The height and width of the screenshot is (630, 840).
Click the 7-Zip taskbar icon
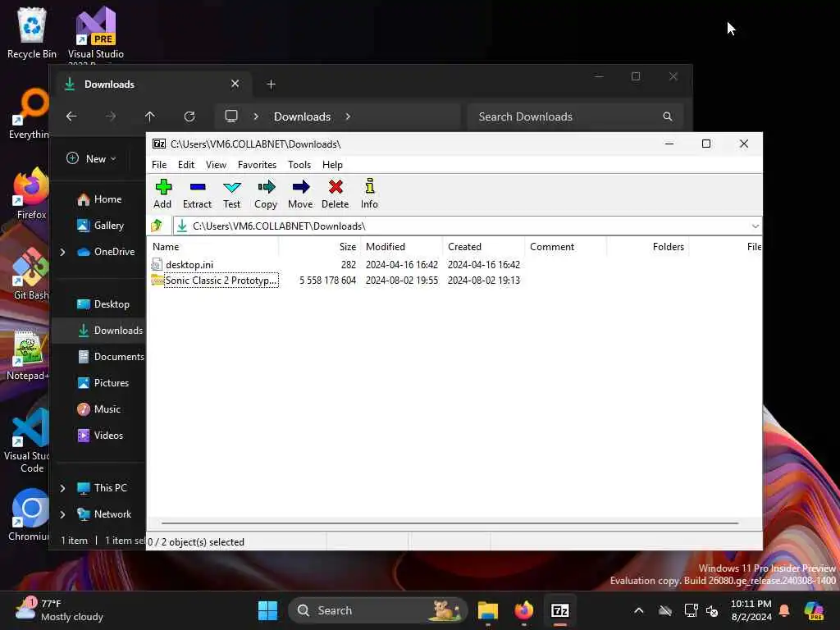tap(559, 610)
